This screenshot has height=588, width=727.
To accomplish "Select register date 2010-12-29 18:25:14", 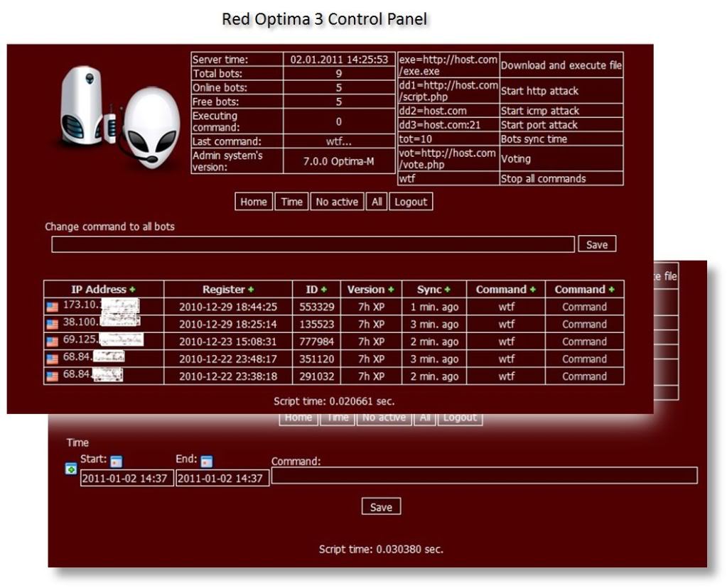I will coord(228,324).
